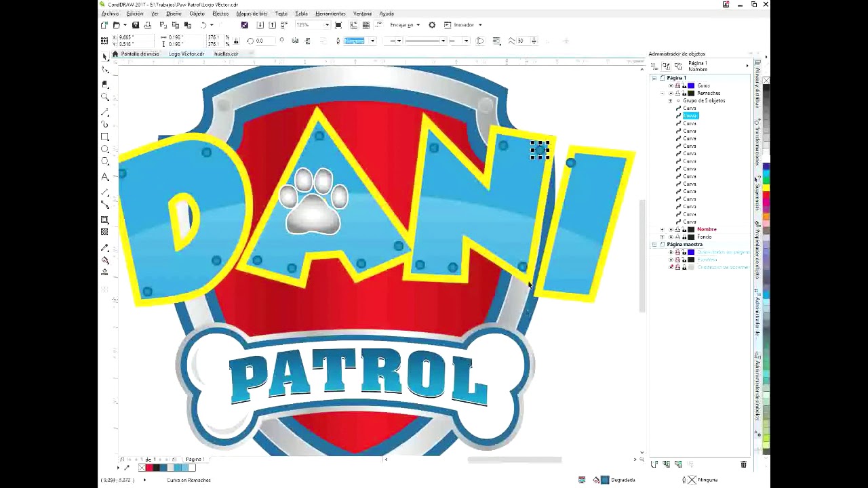The image size is (868, 488).
Task: Lock the Fondo layer
Action: point(684,237)
